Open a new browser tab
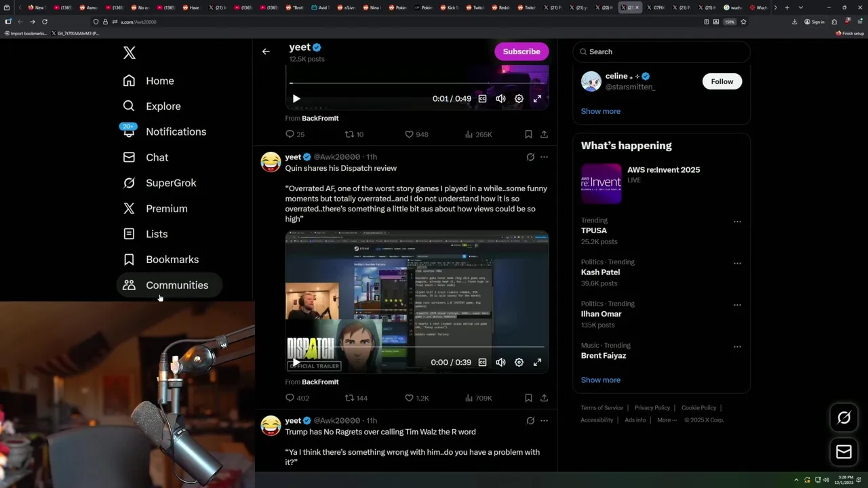The width and height of the screenshot is (868, 488). [787, 7]
